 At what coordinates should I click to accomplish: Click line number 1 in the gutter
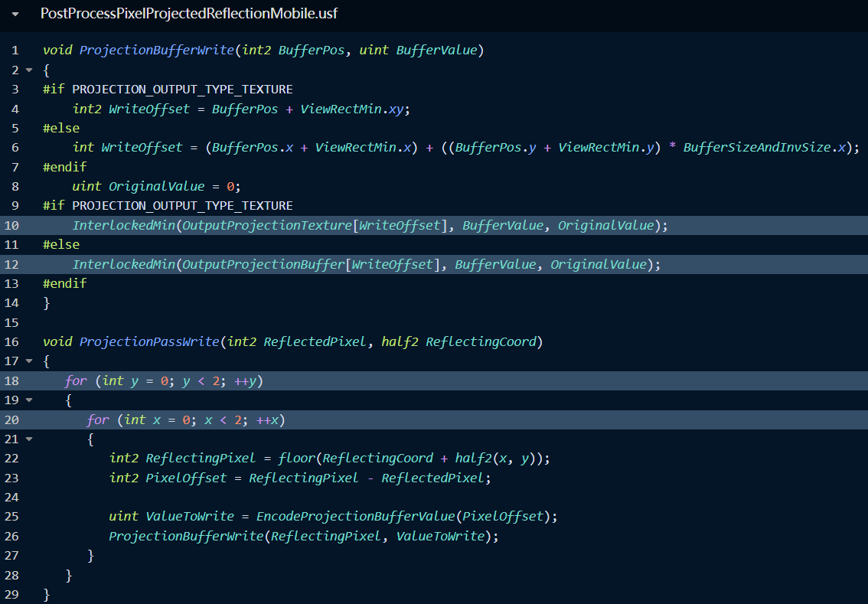[x=15, y=51]
